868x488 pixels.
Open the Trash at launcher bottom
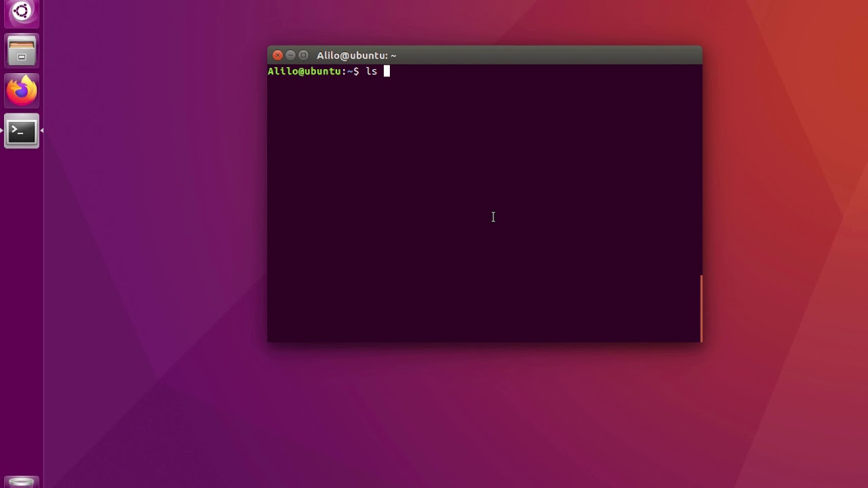pyautogui.click(x=22, y=482)
